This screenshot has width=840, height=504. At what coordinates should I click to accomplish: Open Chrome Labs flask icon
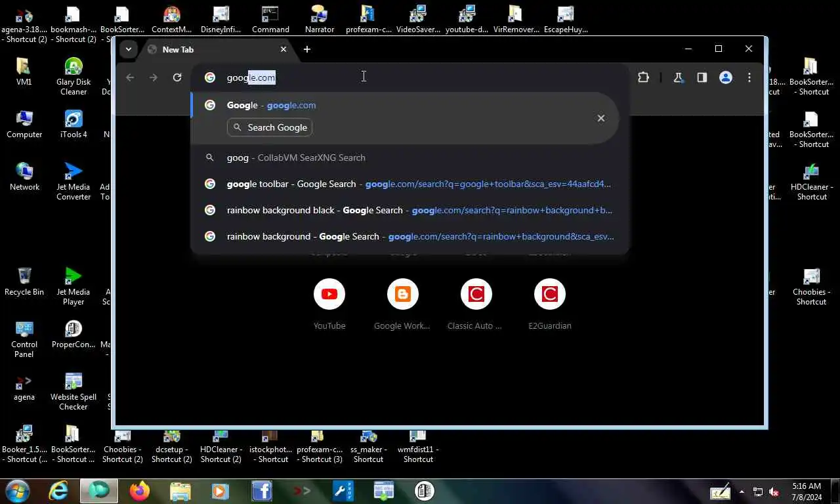click(x=679, y=77)
